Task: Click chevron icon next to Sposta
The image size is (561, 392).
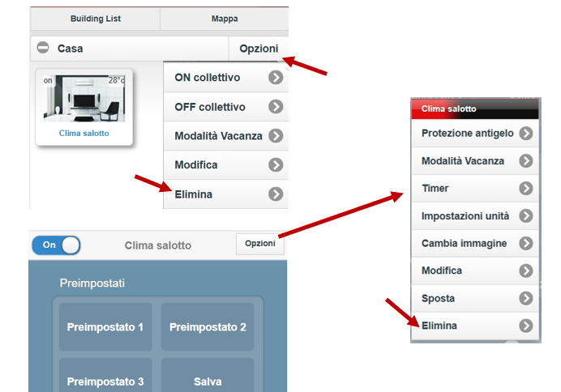Action: pyautogui.click(x=526, y=298)
